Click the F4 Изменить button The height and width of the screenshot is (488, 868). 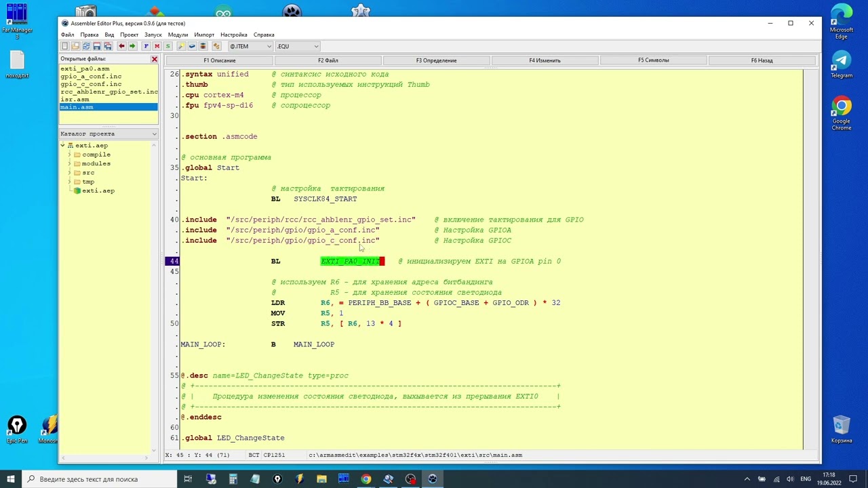click(545, 60)
